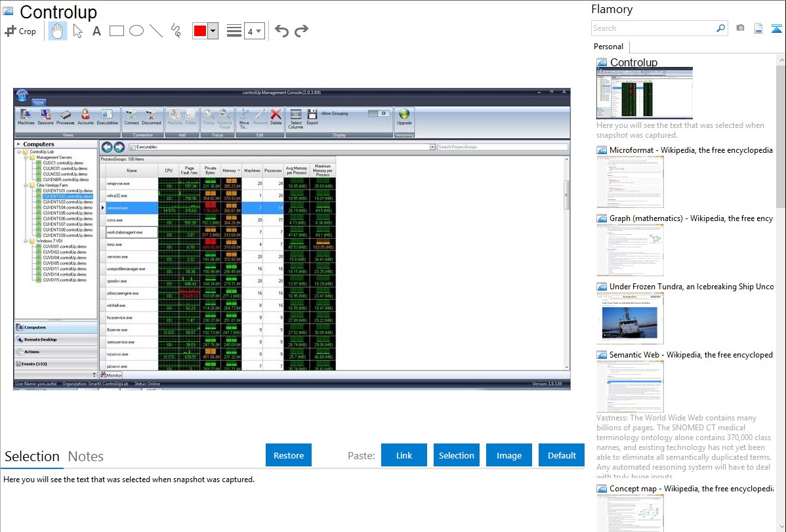Click the snapshot list scroll-up arrow
This screenshot has height=532, width=786.
pyautogui.click(x=781, y=60)
